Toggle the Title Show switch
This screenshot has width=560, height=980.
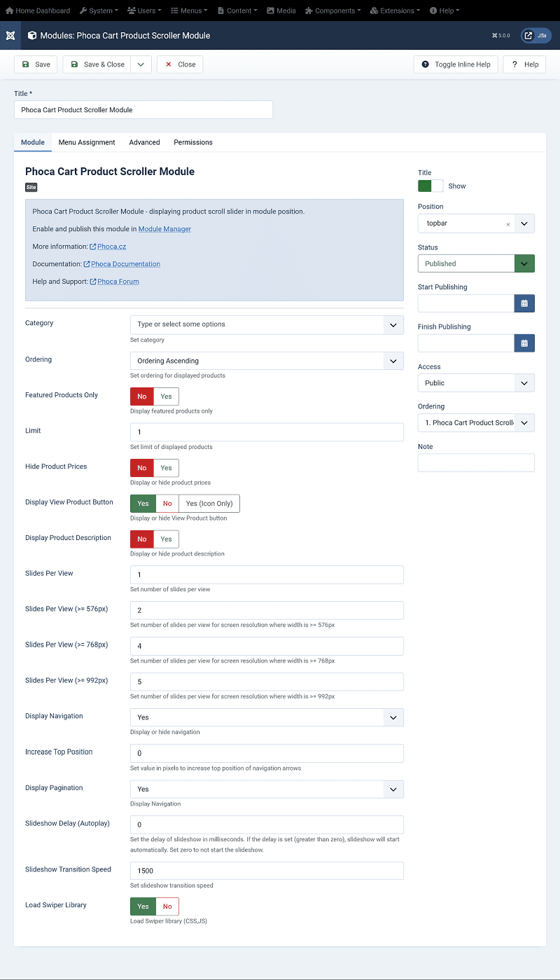[x=430, y=186]
